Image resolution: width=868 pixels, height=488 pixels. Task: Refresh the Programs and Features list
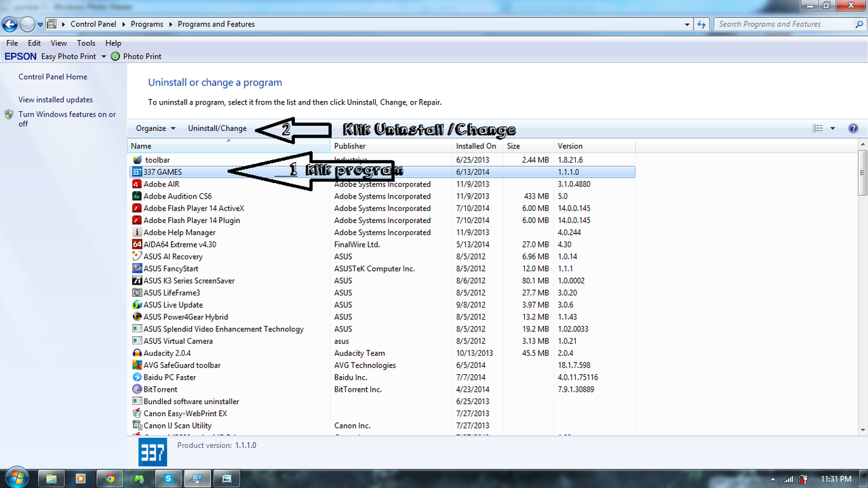tap(702, 24)
